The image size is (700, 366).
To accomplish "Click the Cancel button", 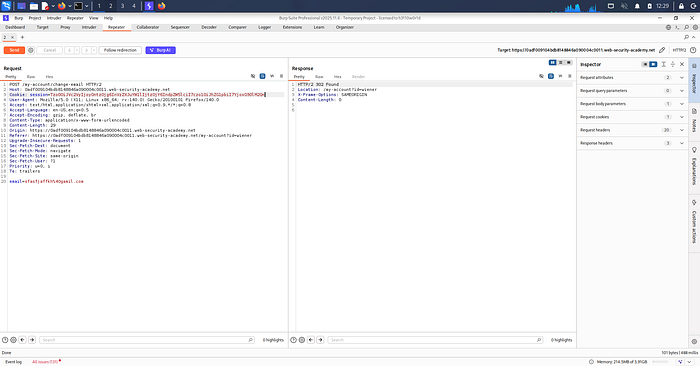I will tap(50, 50).
